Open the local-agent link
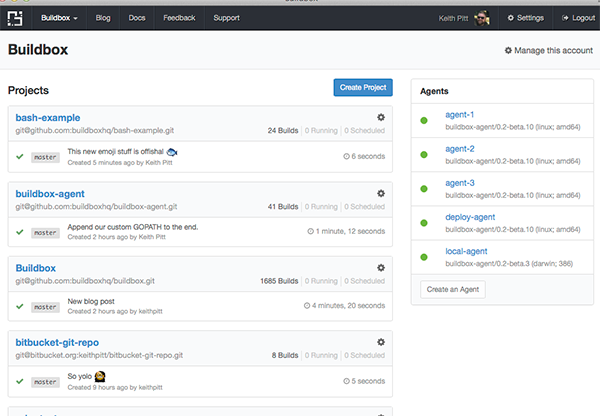This screenshot has width=600, height=416. (465, 250)
